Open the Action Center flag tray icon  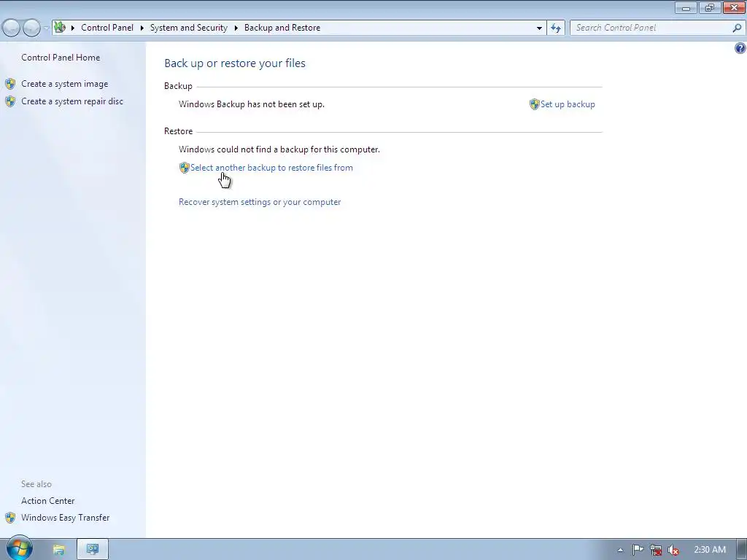click(x=638, y=550)
